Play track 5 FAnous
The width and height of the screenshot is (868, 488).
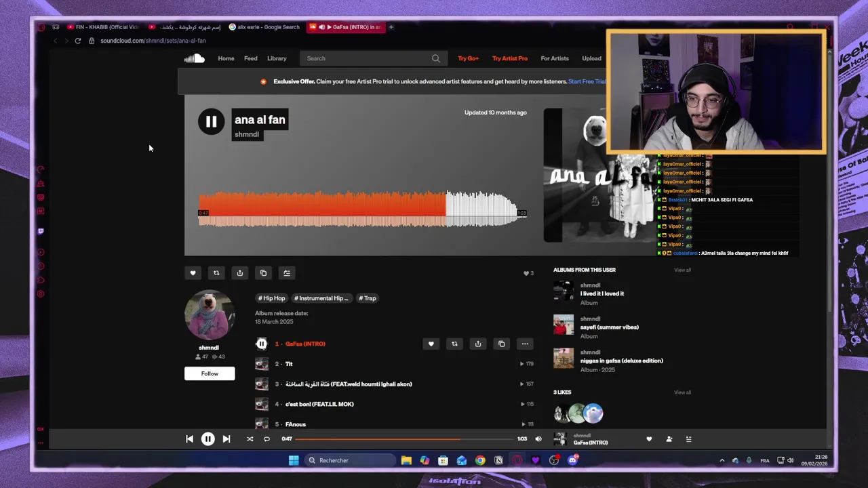(x=296, y=424)
